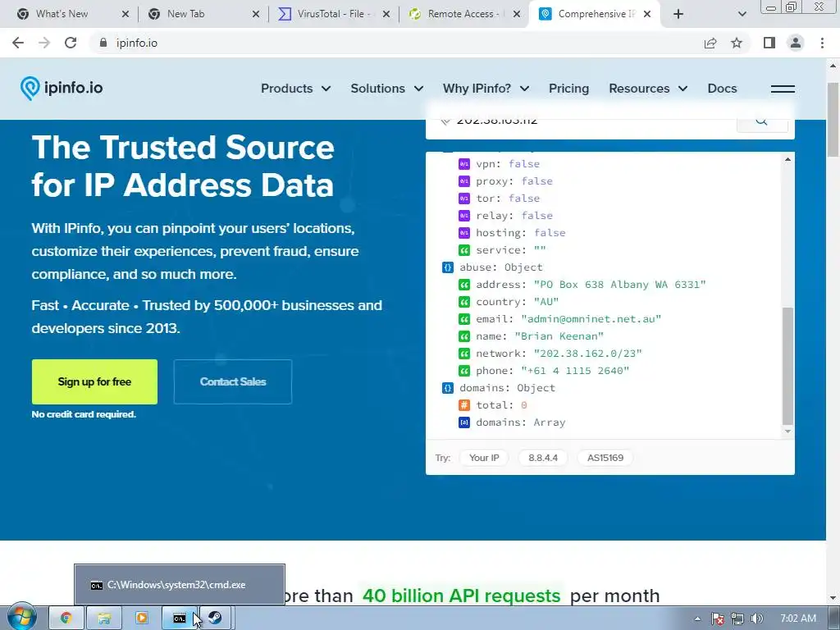
Task: Click the search magnifier button
Action: coord(762,121)
